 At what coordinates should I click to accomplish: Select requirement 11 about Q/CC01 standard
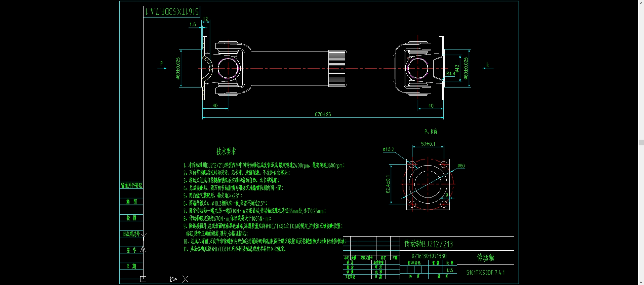click(234, 249)
